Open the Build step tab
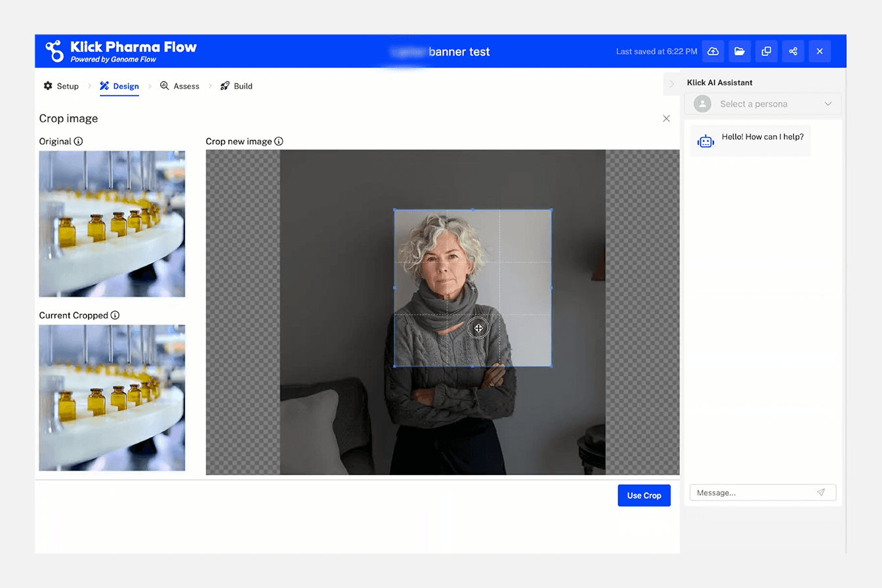The image size is (882, 588). point(236,86)
